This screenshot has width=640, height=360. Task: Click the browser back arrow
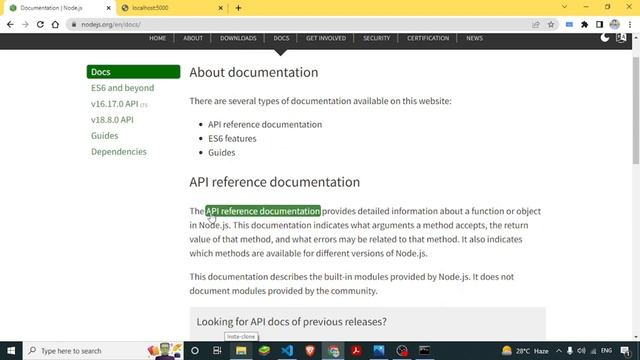[x=10, y=24]
